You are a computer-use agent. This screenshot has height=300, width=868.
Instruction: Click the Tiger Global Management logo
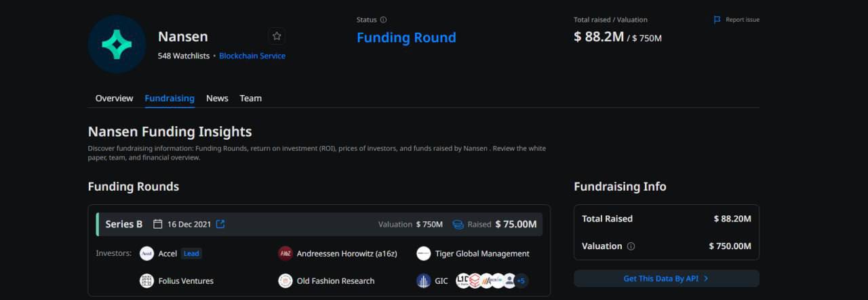[424, 253]
